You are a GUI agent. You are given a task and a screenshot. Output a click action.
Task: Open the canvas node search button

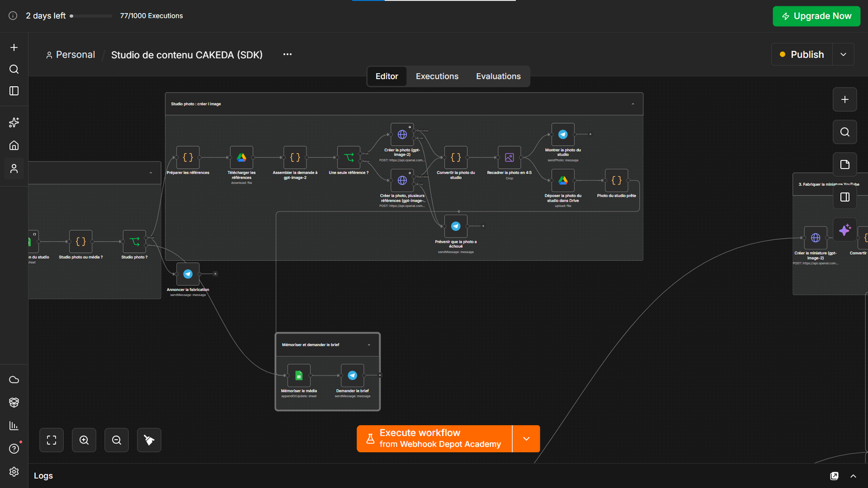[x=845, y=132]
